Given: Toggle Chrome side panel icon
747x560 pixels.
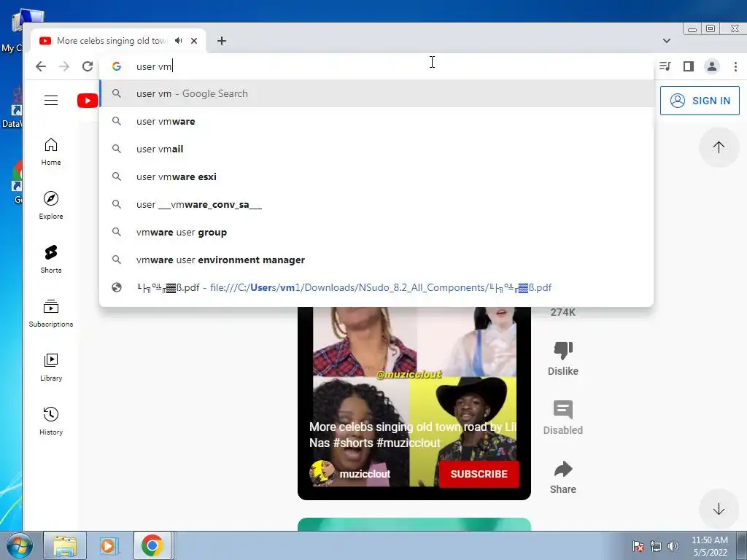Looking at the screenshot, I should [689, 66].
